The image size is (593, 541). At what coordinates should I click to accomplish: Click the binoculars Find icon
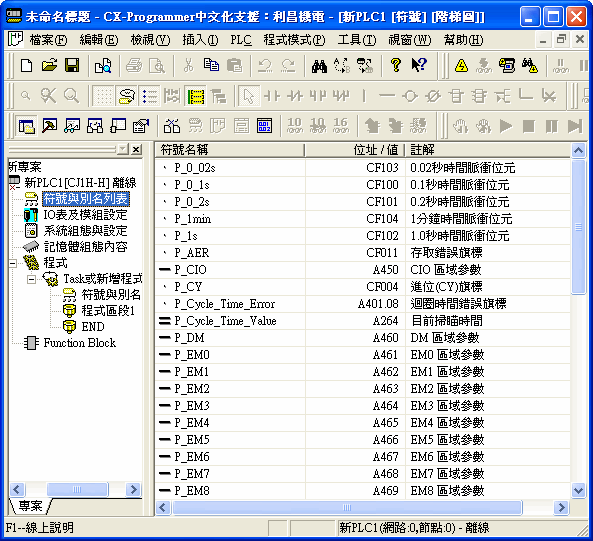click(x=319, y=66)
